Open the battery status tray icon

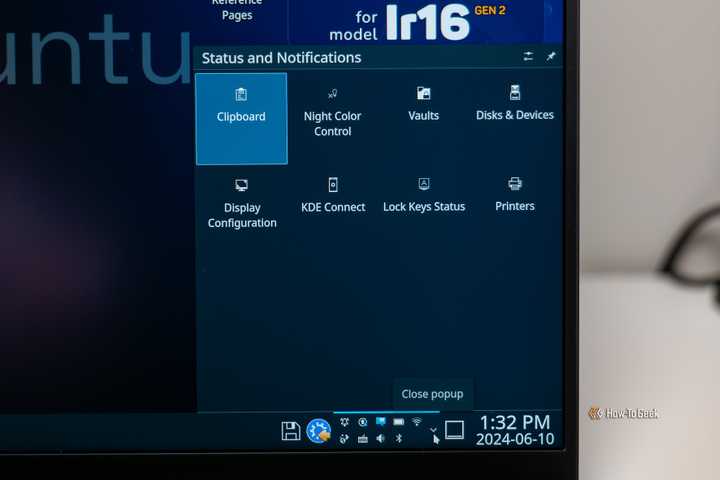point(399,422)
